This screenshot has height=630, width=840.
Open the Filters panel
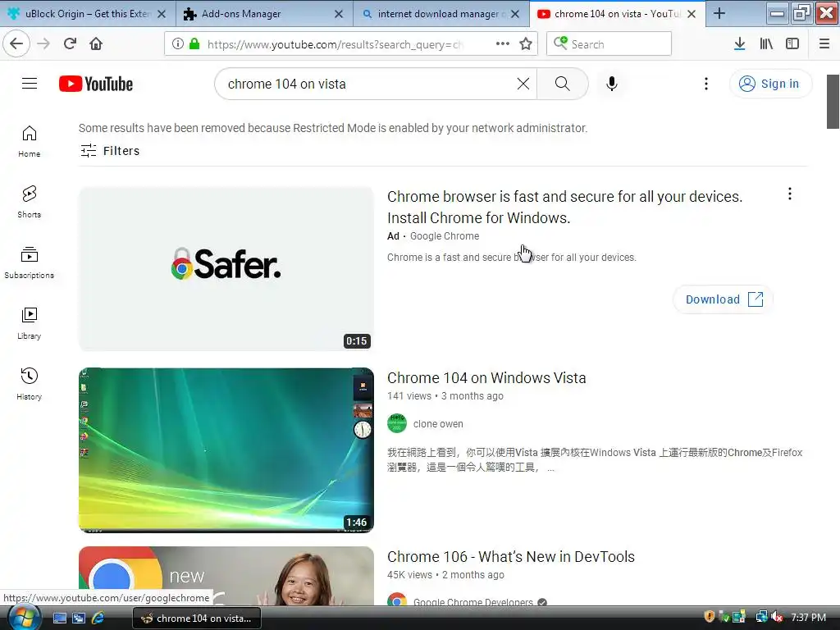[x=110, y=151]
